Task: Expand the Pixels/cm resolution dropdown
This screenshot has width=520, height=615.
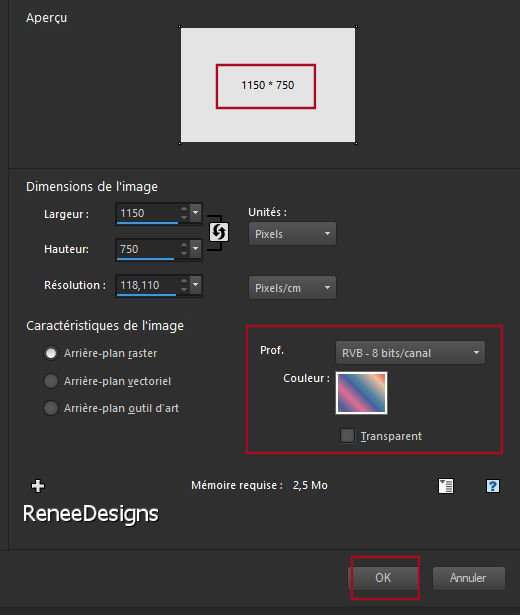Action: point(292,287)
